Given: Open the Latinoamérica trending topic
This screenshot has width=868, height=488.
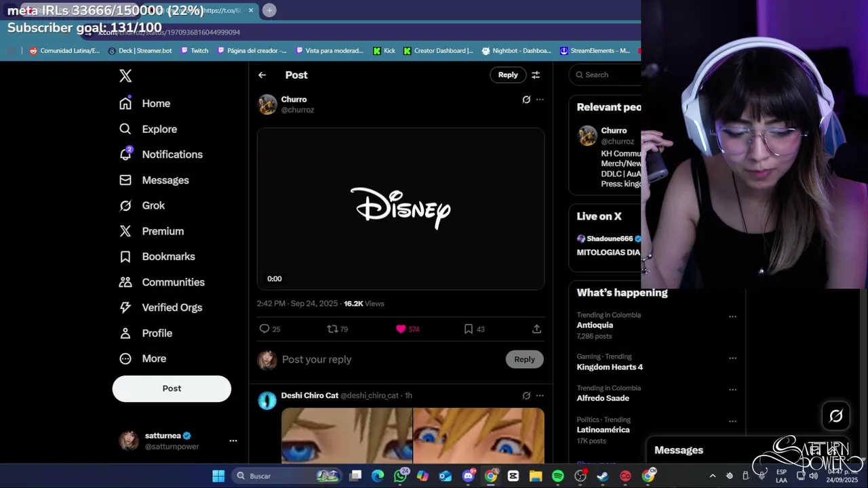Looking at the screenshot, I should (603, 430).
